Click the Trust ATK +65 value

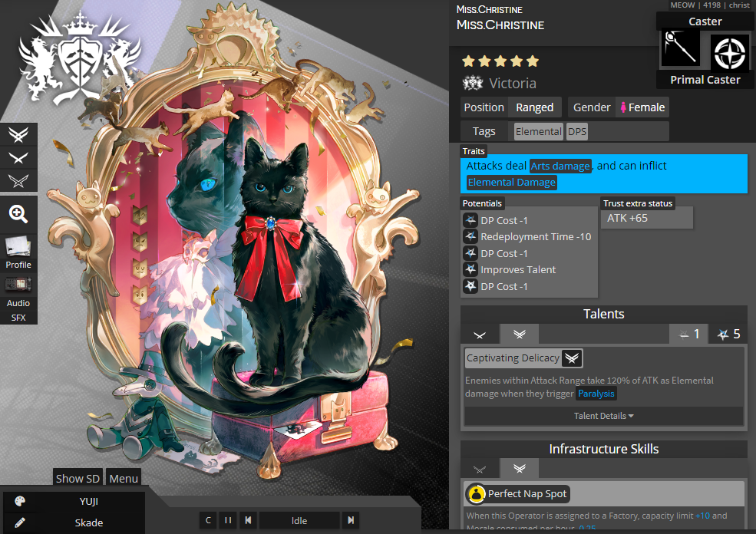point(627,219)
